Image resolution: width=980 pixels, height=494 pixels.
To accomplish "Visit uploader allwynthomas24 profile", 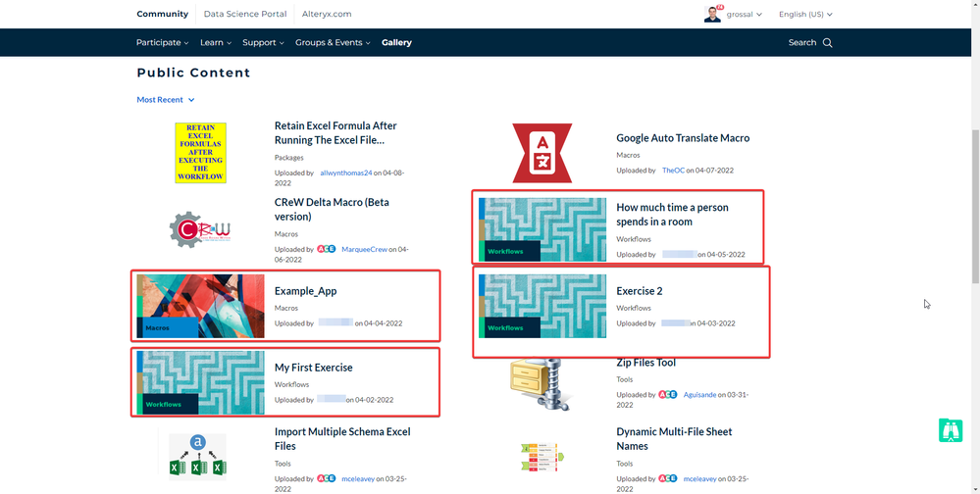I will click(345, 173).
